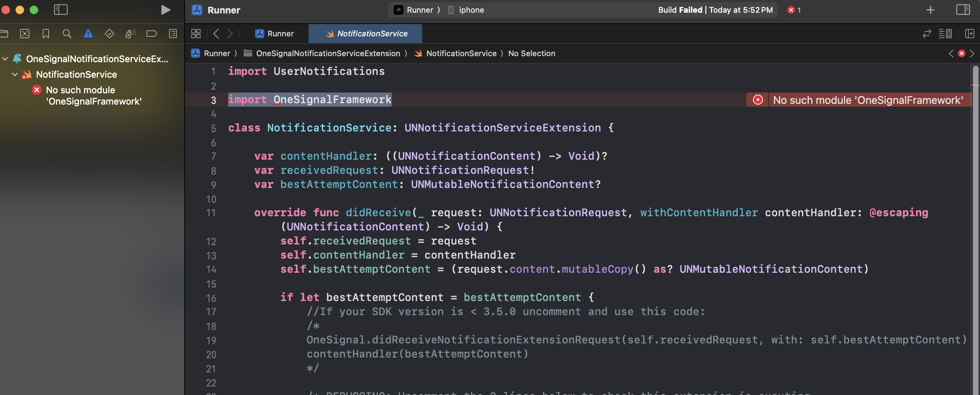Image resolution: width=980 pixels, height=395 pixels.
Task: Collapse the NotificationService file issues
Action: [x=14, y=74]
